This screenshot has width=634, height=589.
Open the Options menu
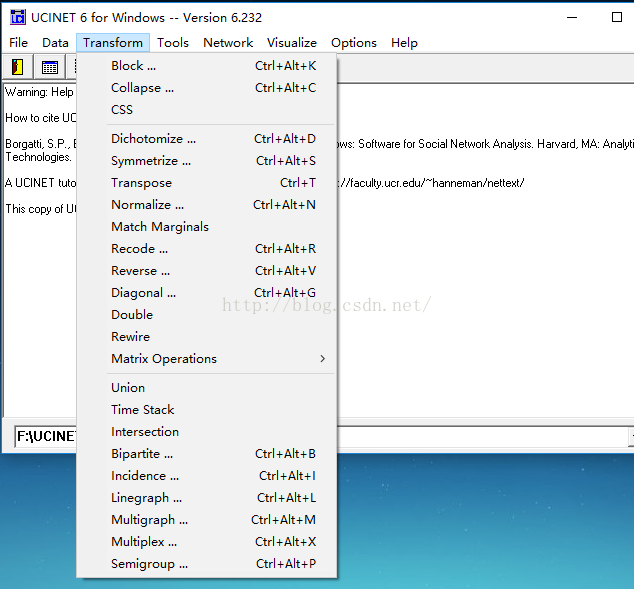pos(354,42)
